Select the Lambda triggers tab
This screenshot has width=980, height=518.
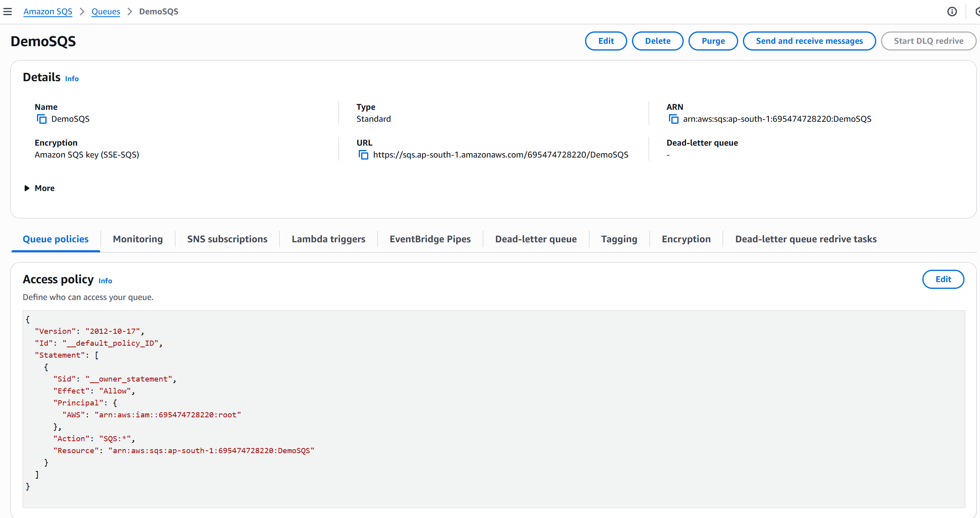click(328, 239)
